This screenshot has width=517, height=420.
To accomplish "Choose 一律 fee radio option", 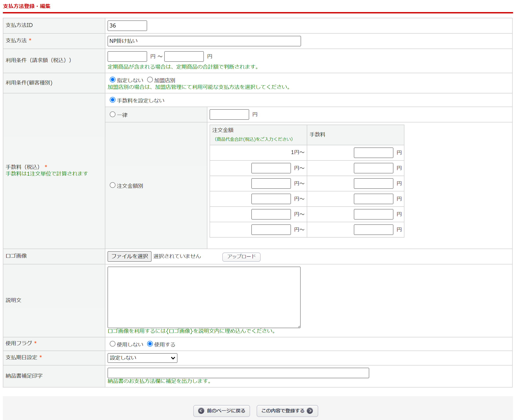I will (x=113, y=114).
